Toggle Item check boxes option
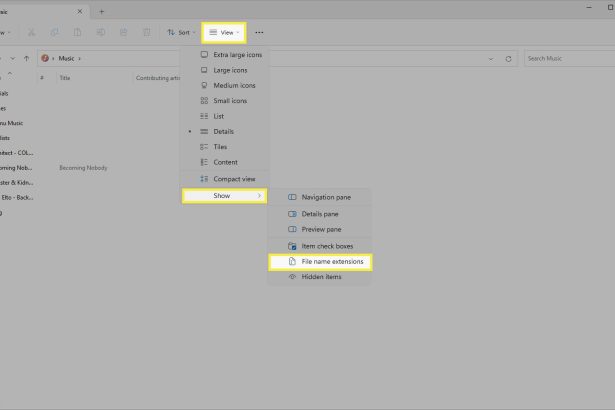Image resolution: width=615 pixels, height=410 pixels. [x=320, y=246]
